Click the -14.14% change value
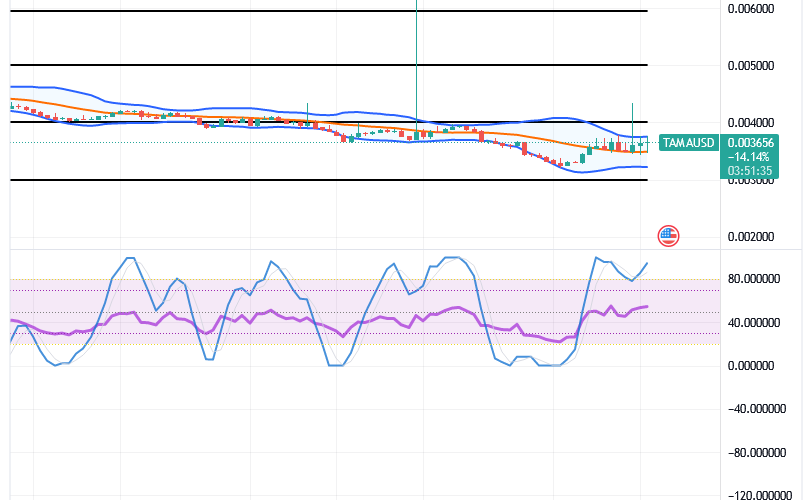Viewport: 812px width, 500px height. click(748, 156)
